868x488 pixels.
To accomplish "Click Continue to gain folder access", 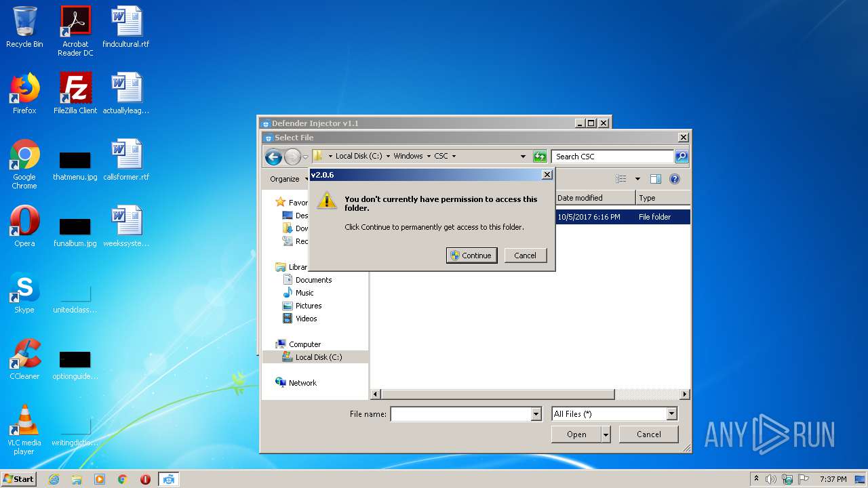I will 472,256.
